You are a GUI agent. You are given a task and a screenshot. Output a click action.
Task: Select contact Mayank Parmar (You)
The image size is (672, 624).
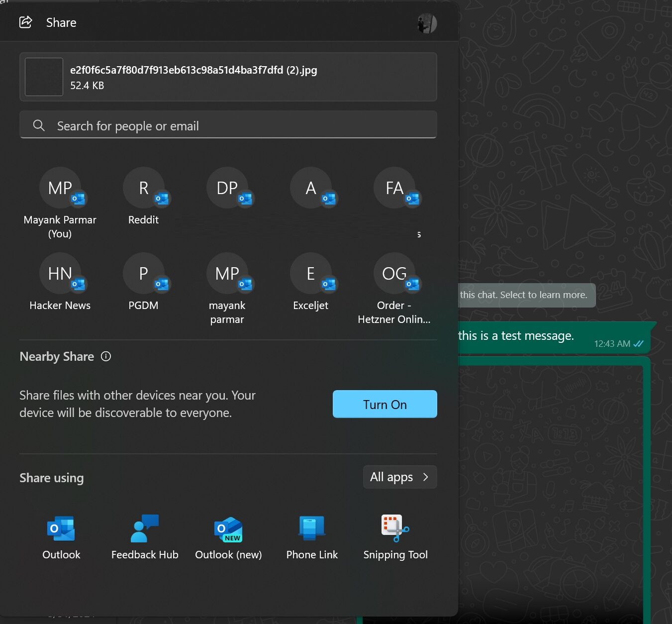[x=60, y=203]
